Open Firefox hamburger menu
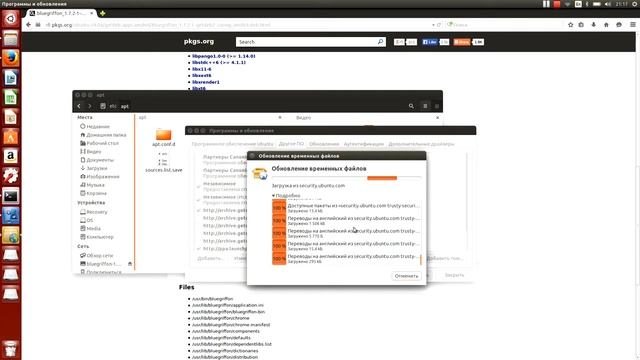 (633, 25)
